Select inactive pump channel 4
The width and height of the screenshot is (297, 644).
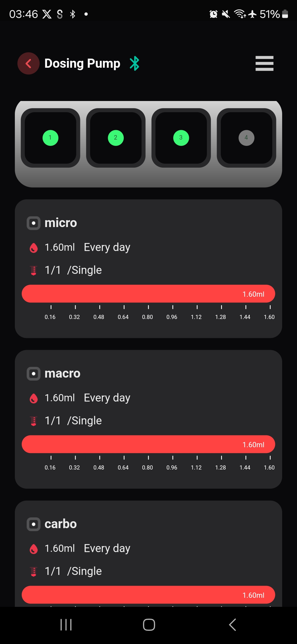246,138
